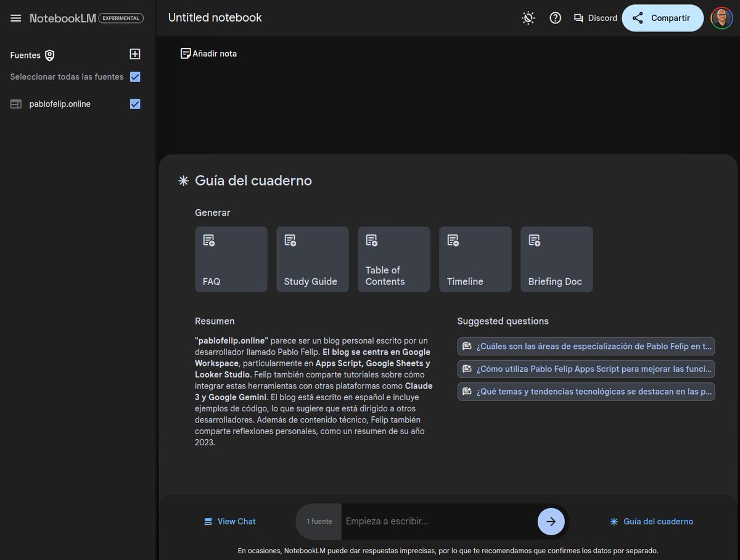Click the Guía del cuaderno heading asterisk icon
This screenshot has height=560, width=740.
(183, 181)
